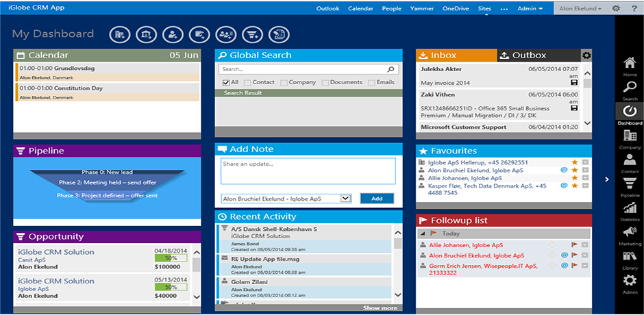Click the flag icon for Gorm Erich Jensen
Viewport: 644px width, 315px height.
click(575, 265)
